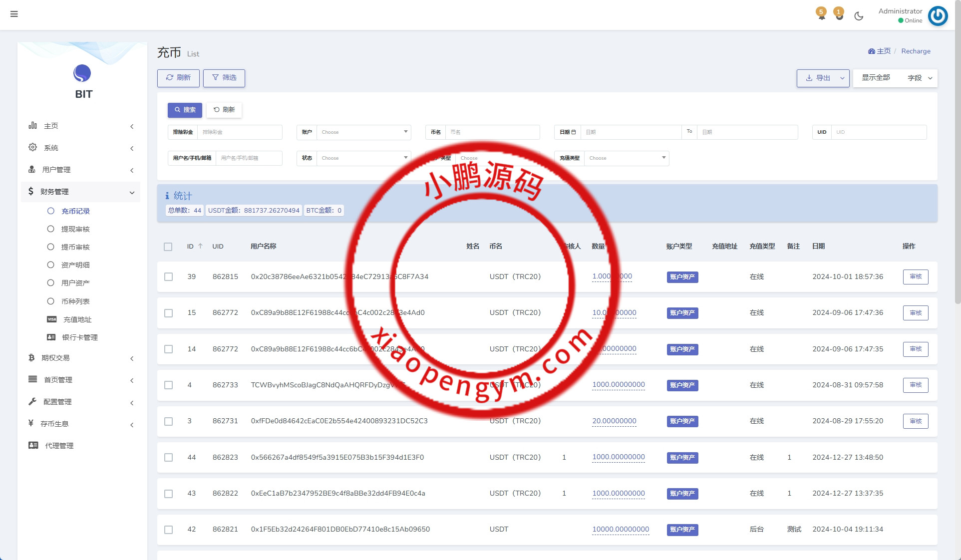Open the 账户 Choose dropdown
Image resolution: width=961 pixels, height=560 pixels.
pos(363,132)
